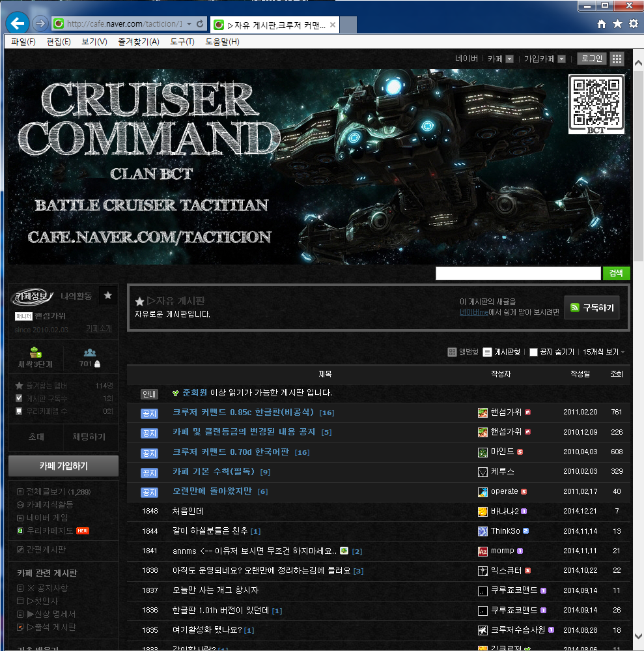Click ThinkSo author avatar icon
Viewport: 644px width, 651px height.
483,532
